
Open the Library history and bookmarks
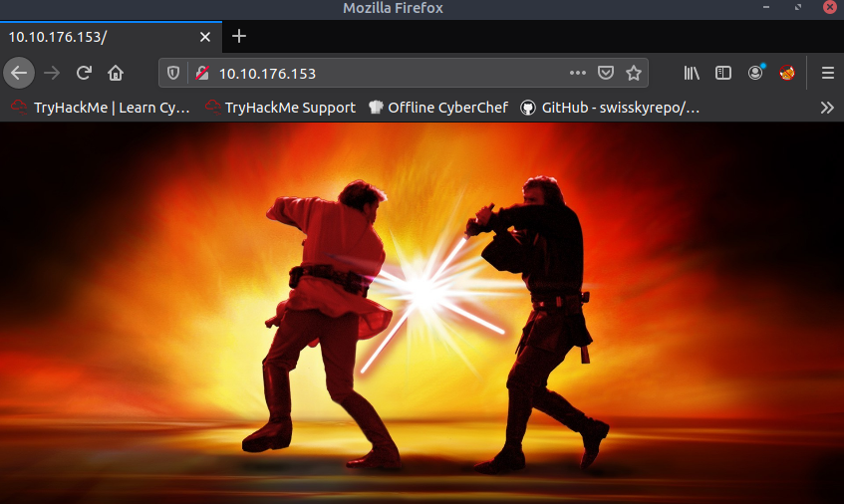tap(692, 73)
